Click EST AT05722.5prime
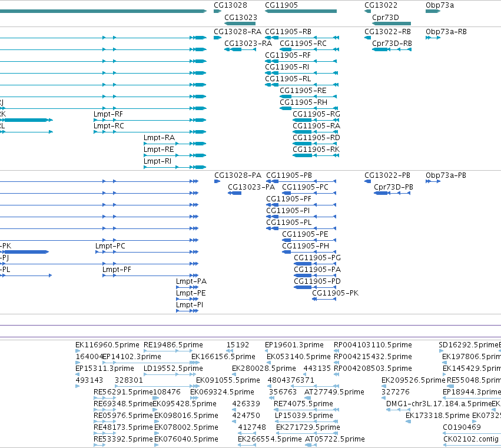The width and height of the screenshot is (501, 448). pos(335,439)
